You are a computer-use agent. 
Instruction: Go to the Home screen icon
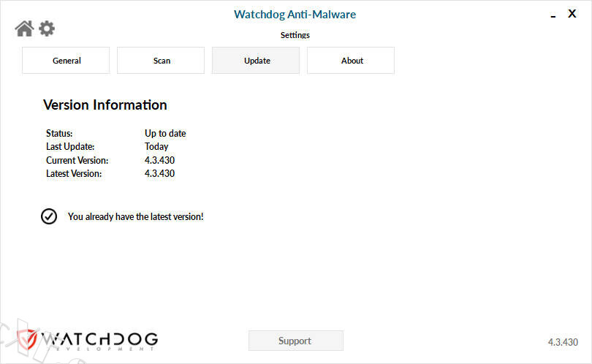[24, 29]
